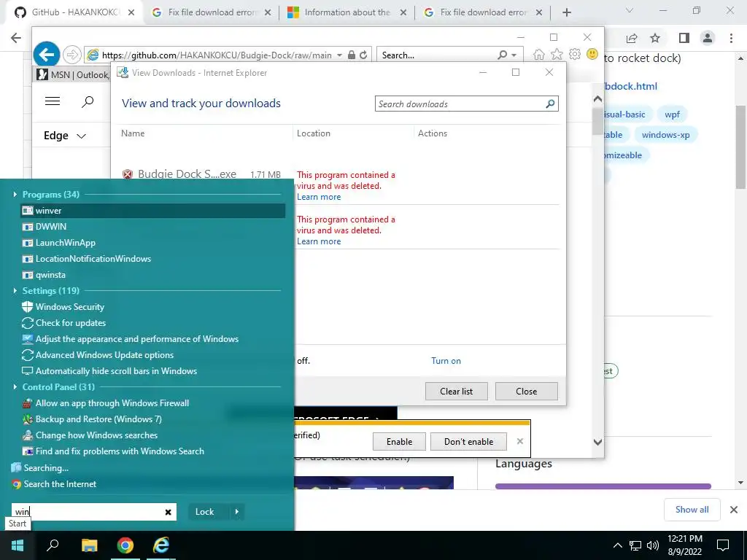Image resolution: width=747 pixels, height=560 pixels.
Task: Click IE page scroll up arrow
Action: pyautogui.click(x=597, y=99)
